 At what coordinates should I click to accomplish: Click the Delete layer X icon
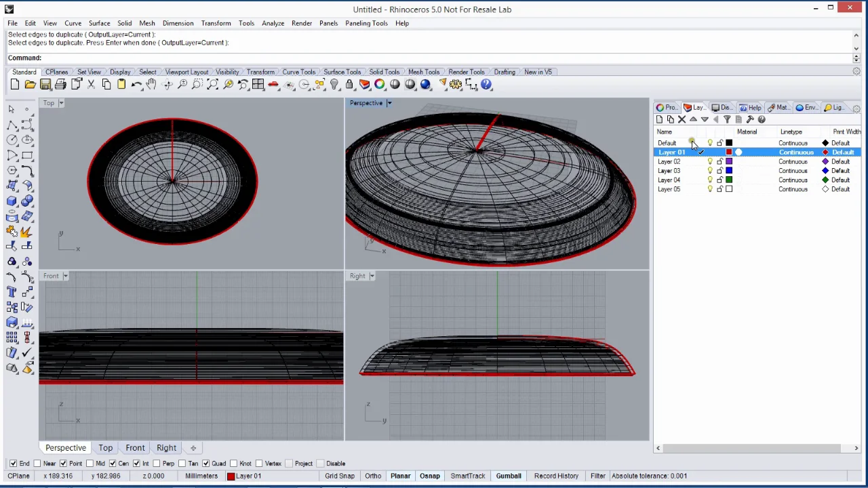(x=682, y=119)
